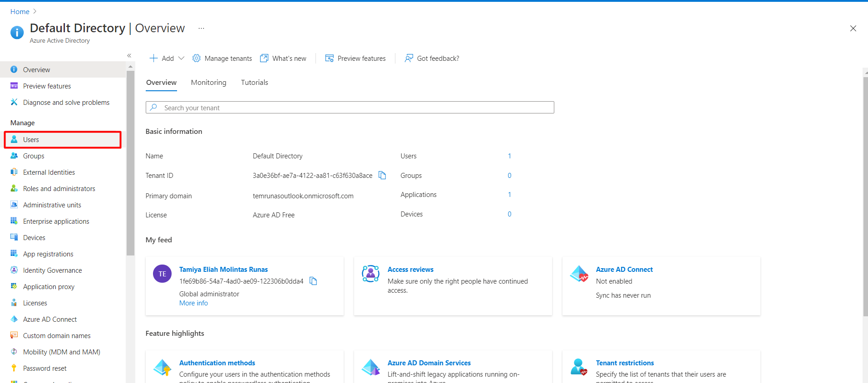The width and height of the screenshot is (868, 383).
Task: Open the Azure AD Domain Services link
Action: point(429,363)
